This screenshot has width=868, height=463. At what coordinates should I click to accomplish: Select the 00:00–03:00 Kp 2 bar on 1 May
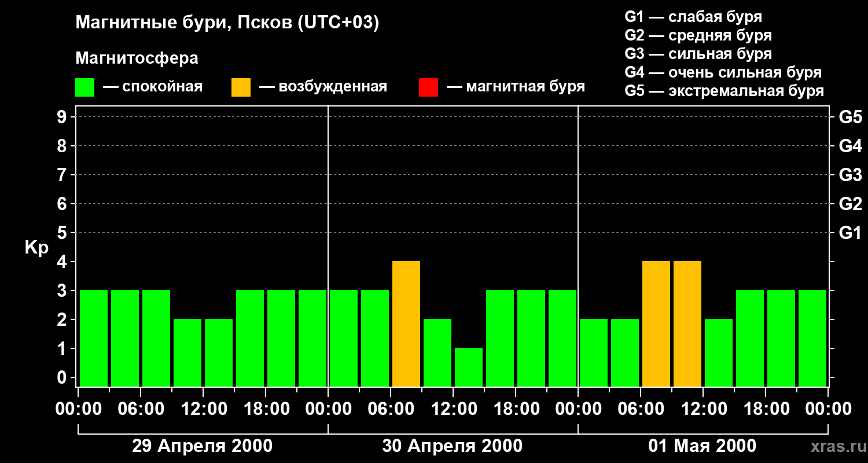[594, 352]
